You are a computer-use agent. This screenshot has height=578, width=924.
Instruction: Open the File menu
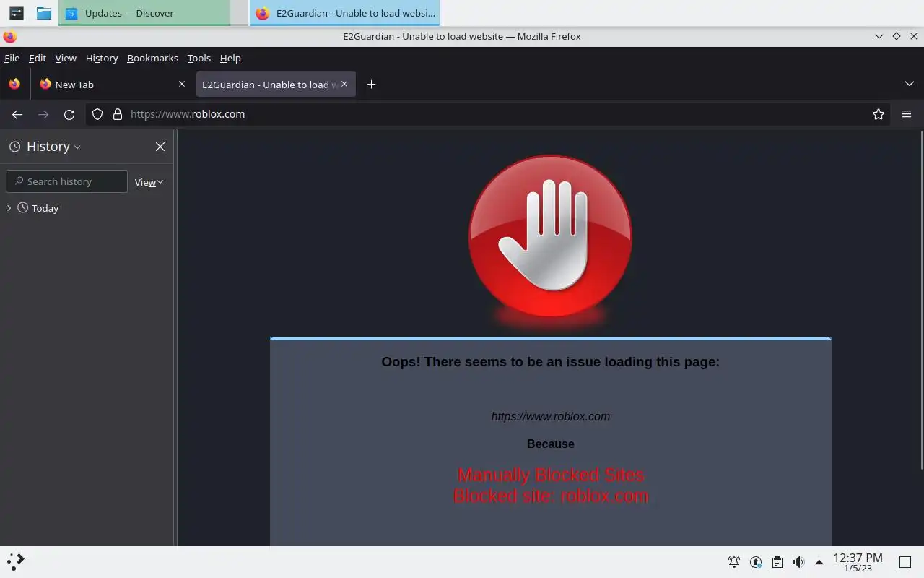[12, 58]
